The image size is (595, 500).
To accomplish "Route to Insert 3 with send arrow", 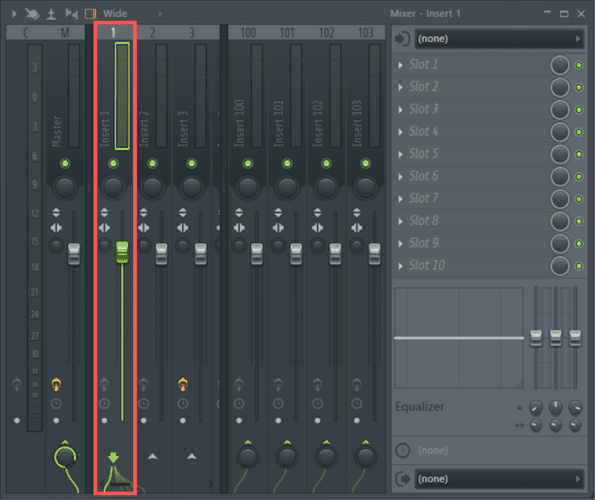I will click(192, 456).
